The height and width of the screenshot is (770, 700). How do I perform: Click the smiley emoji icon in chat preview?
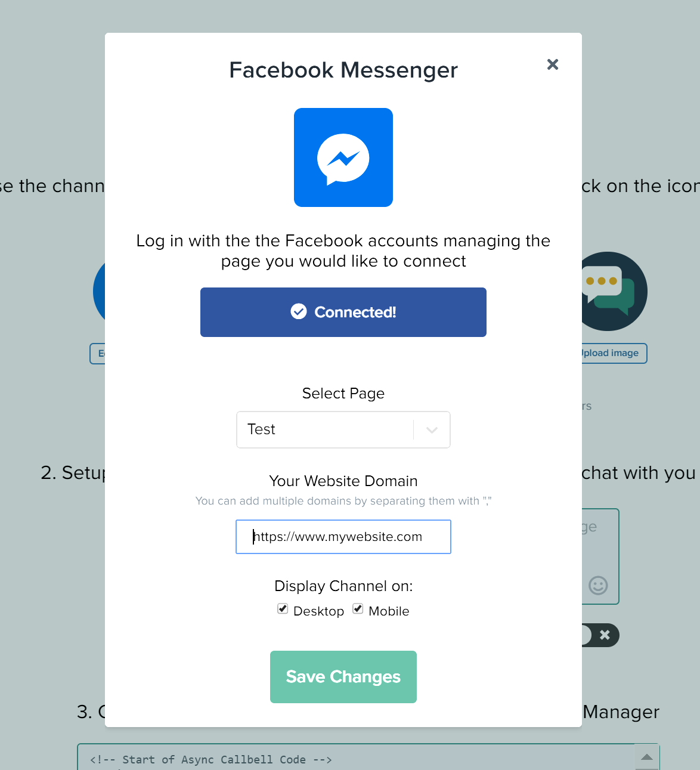pos(598,585)
